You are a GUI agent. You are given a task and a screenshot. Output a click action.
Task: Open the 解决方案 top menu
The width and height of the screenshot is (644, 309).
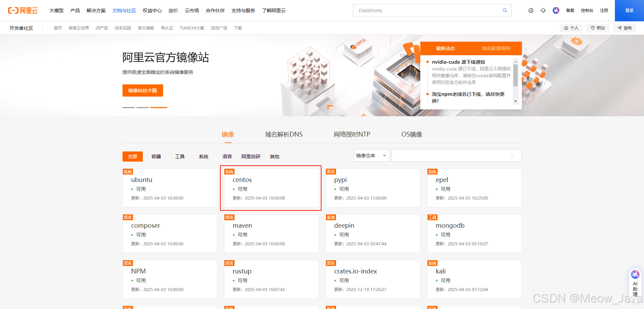[x=96, y=11]
